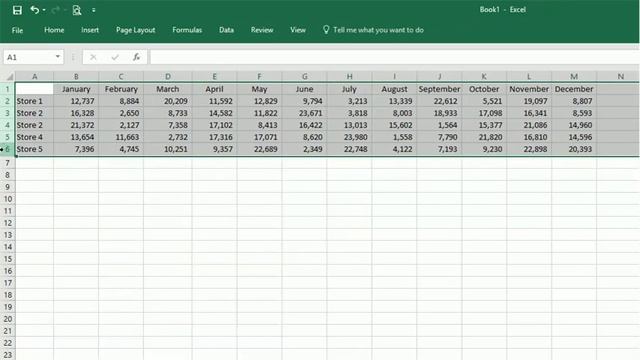Select column A header

[x=34, y=76]
